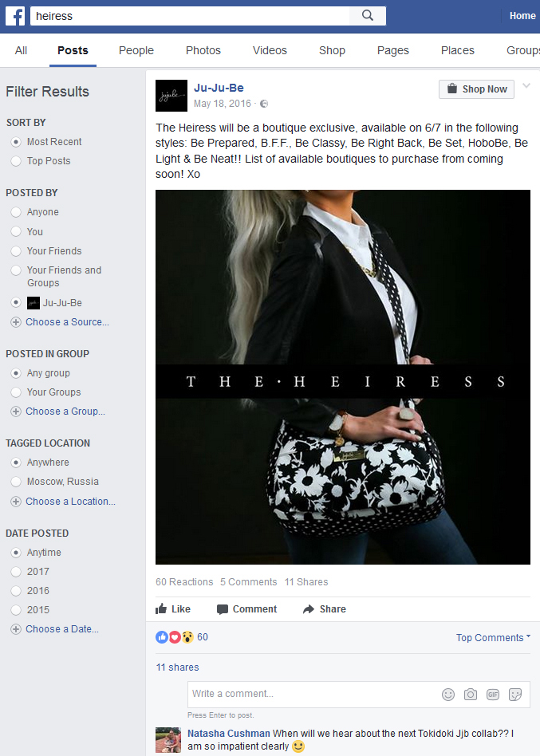Click the Shop Now button

tap(476, 89)
